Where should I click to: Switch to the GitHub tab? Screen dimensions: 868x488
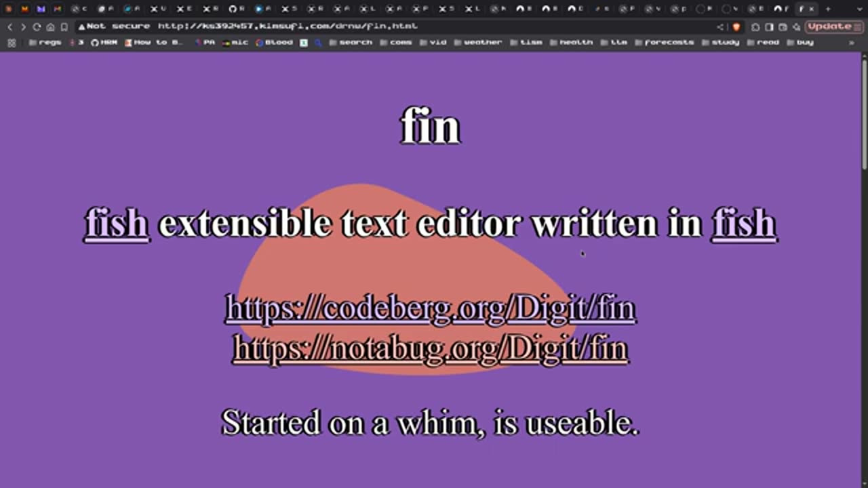coord(237,9)
